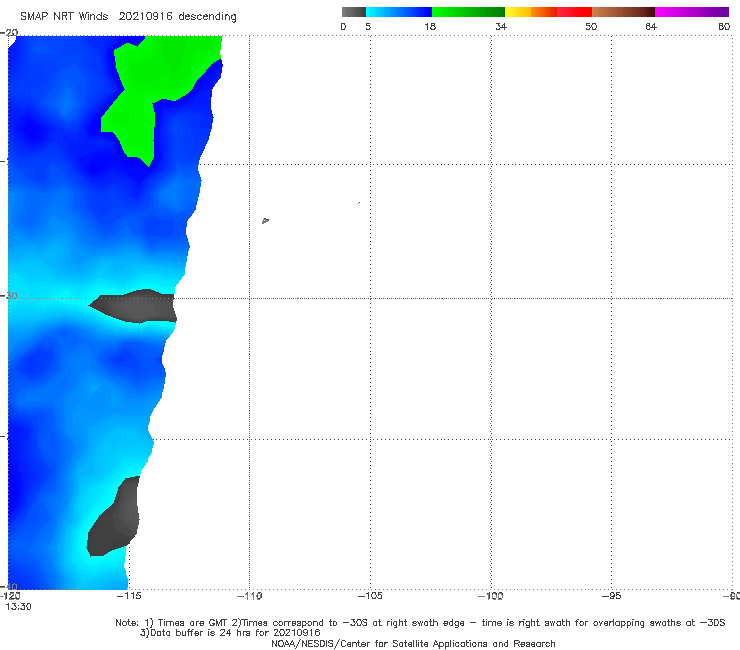740x650 pixels.
Task: Click the blue segment of the wind color bar
Action: (399, 12)
